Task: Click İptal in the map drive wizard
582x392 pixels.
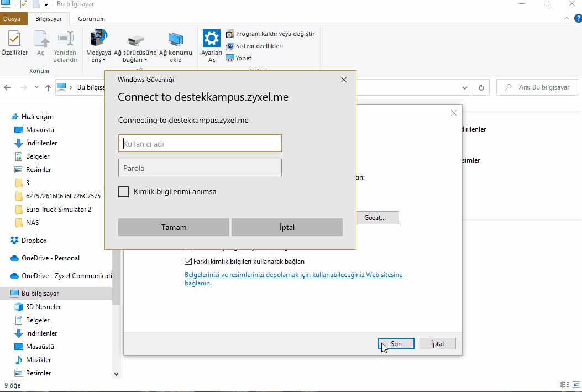Action: [438, 344]
